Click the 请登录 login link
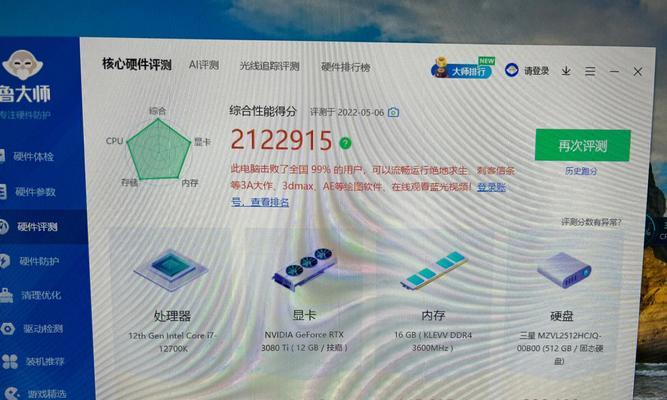Image resolution: width=667 pixels, height=400 pixels. [536, 71]
